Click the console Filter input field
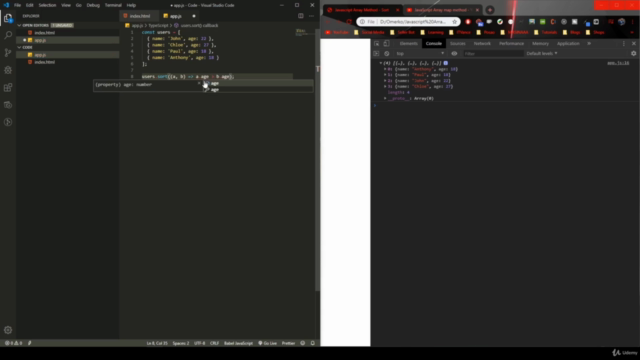 493,53
